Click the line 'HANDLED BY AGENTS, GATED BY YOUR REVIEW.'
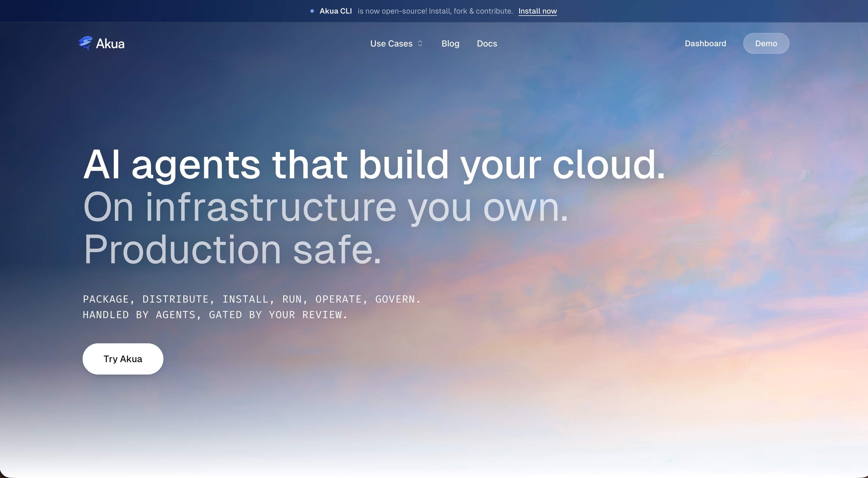This screenshot has width=868, height=478. click(x=215, y=315)
